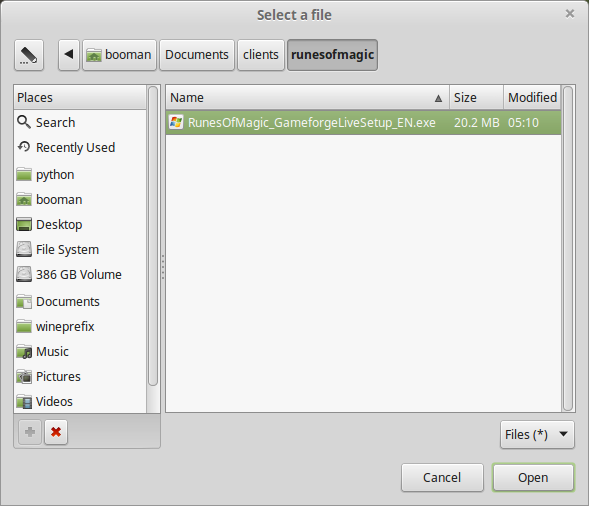589x506 pixels.
Task: Click the back arrow in path bar
Action: (69, 55)
